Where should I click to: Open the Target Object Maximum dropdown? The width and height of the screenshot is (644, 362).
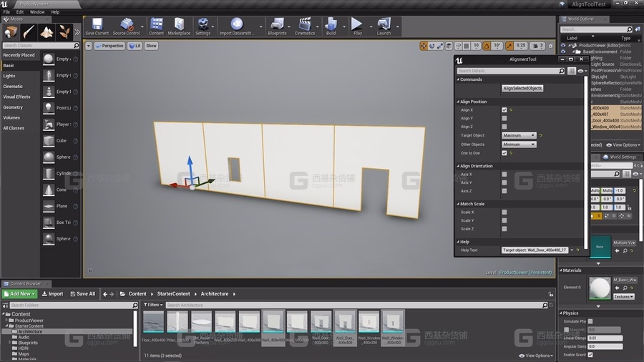(x=519, y=135)
